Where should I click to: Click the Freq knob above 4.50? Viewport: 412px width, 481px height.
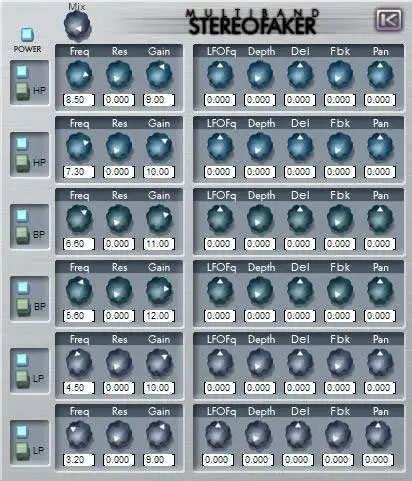[x=79, y=363]
